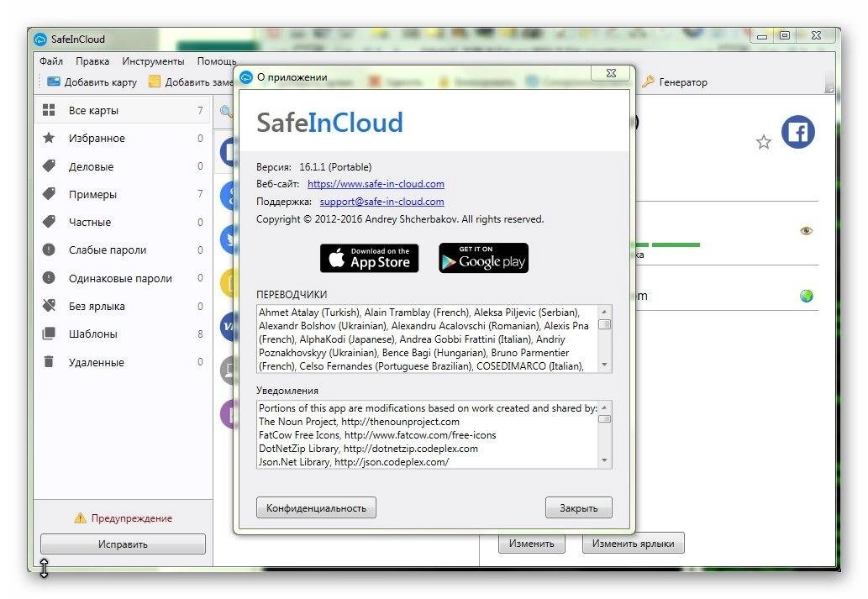Click the support@safe-in-cloud.com email link
Screen dimensions: 868x599
tap(382, 202)
